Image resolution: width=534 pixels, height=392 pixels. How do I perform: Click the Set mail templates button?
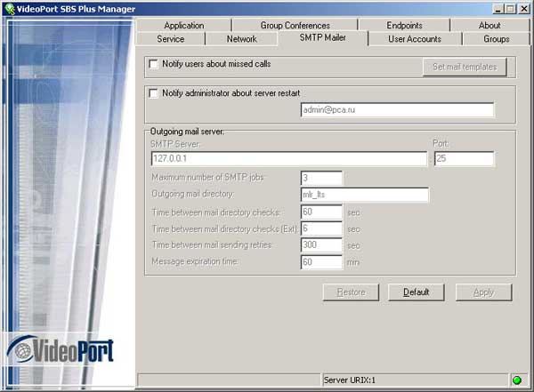pyautogui.click(x=465, y=67)
